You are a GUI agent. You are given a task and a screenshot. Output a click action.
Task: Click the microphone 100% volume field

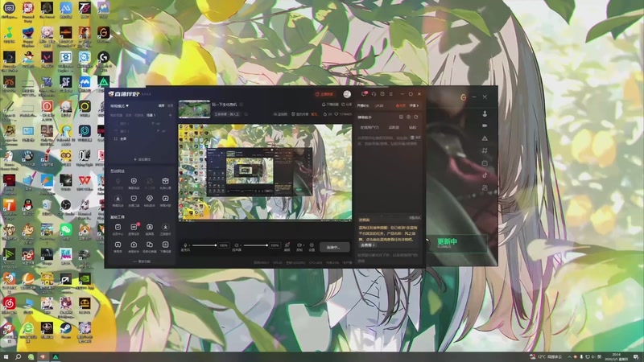(223, 245)
